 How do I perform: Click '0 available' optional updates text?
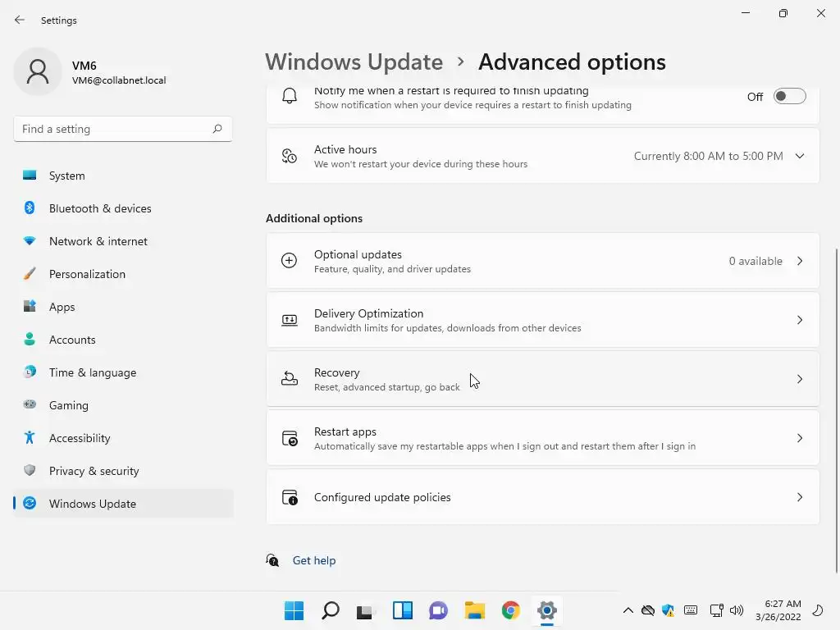(x=756, y=261)
